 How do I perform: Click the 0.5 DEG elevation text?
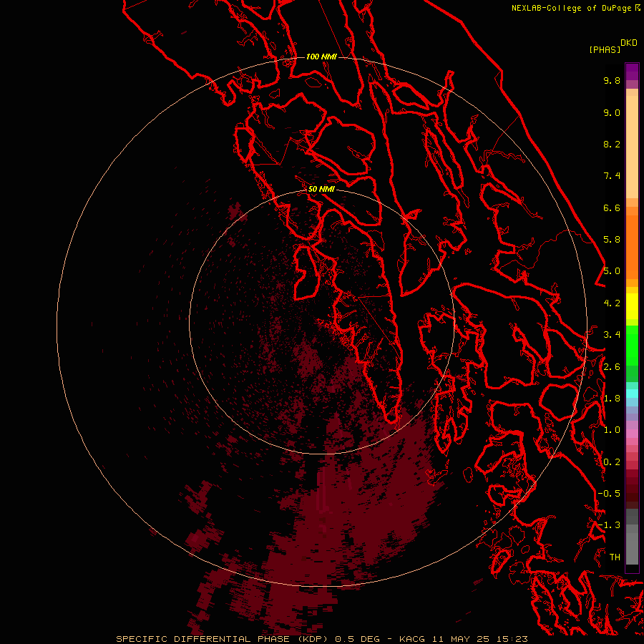click(x=357, y=639)
